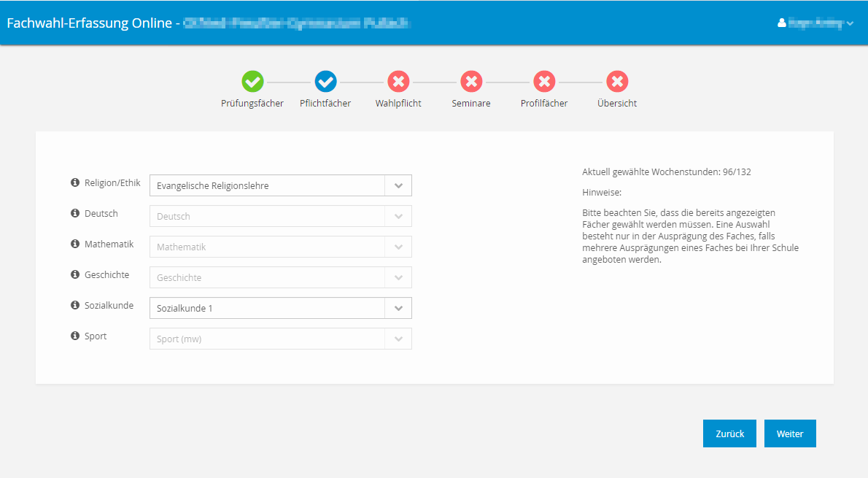The width and height of the screenshot is (868, 478).
Task: Click the Evangelische Religionslehre selection field
Action: click(x=281, y=185)
